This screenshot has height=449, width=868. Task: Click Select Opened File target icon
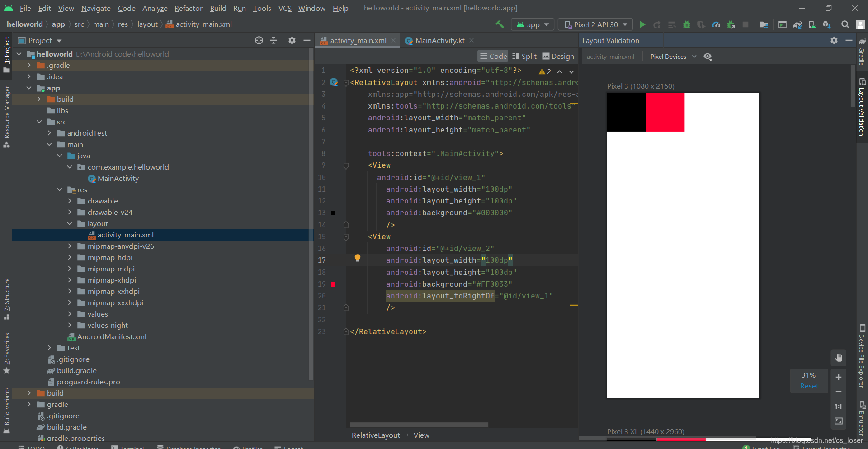(259, 40)
